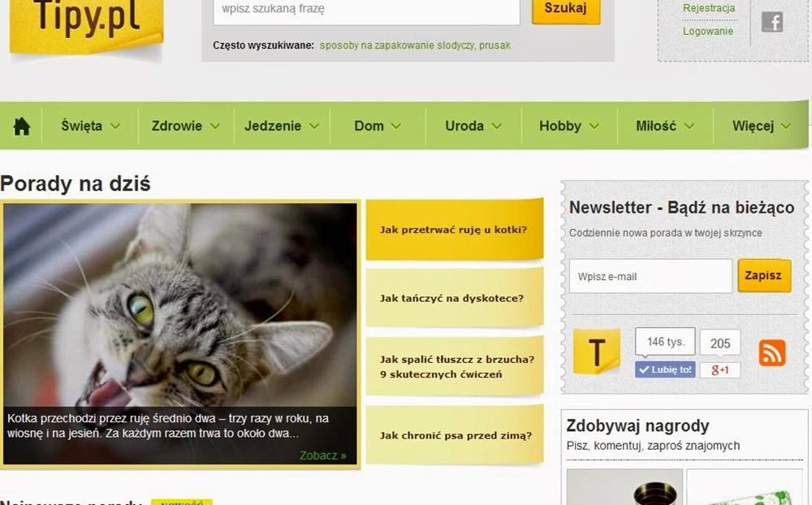Expand the Święta dropdown menu
The width and height of the screenshot is (812, 505).
tap(90, 126)
